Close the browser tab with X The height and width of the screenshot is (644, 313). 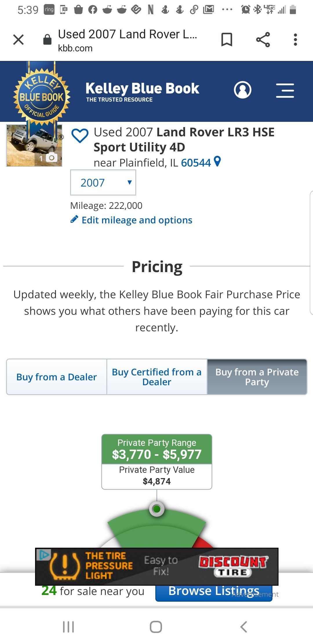(x=19, y=40)
